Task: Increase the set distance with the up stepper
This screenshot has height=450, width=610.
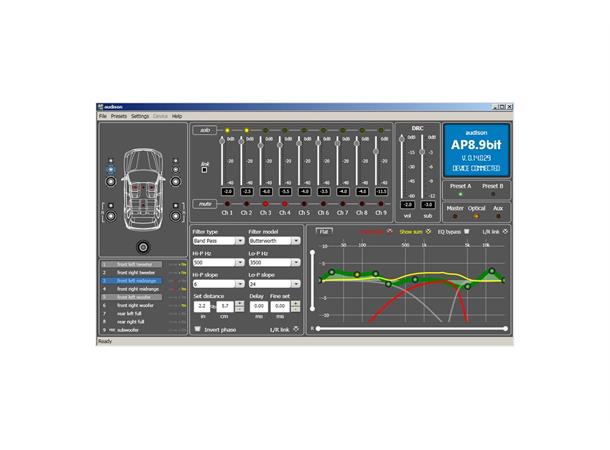Action: [x=240, y=303]
